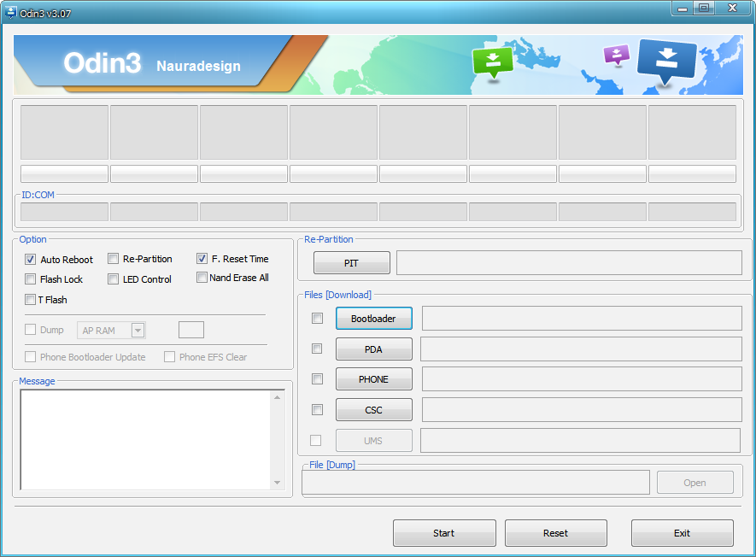Click Reset to clear the settings
Image resolution: width=756 pixels, height=557 pixels.
pyautogui.click(x=555, y=532)
